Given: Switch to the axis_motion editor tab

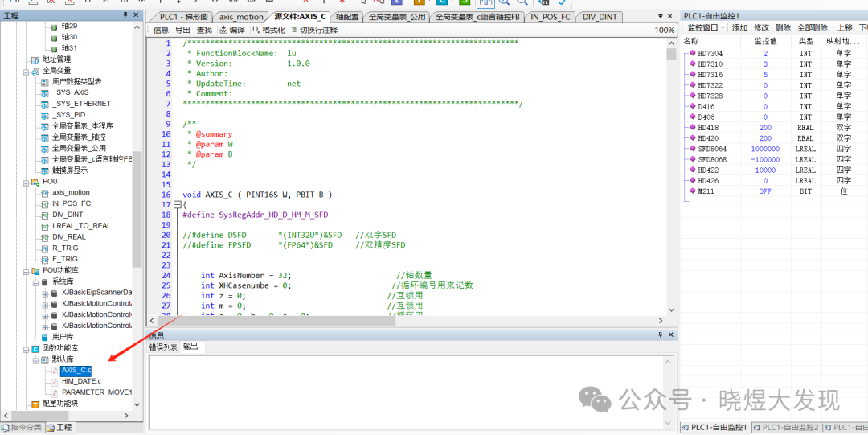Looking at the screenshot, I should (241, 17).
